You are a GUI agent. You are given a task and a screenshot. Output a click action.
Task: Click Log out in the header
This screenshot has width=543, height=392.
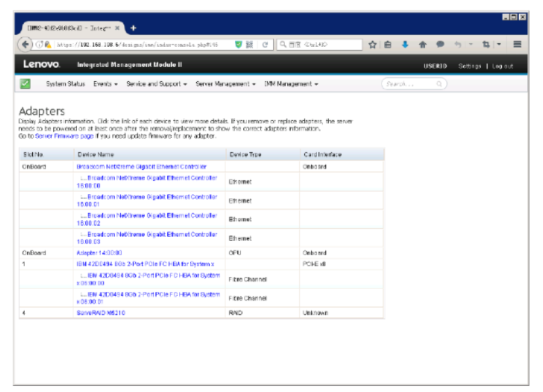[502, 66]
